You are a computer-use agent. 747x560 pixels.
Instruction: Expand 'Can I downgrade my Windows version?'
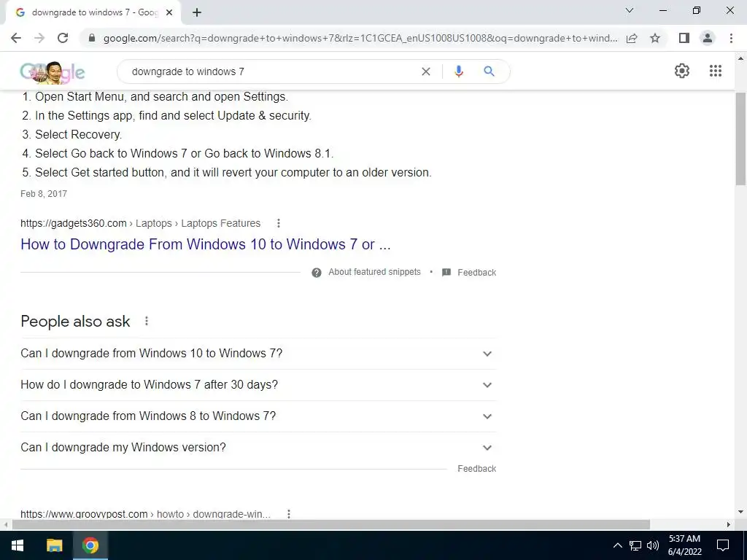pyautogui.click(x=258, y=448)
